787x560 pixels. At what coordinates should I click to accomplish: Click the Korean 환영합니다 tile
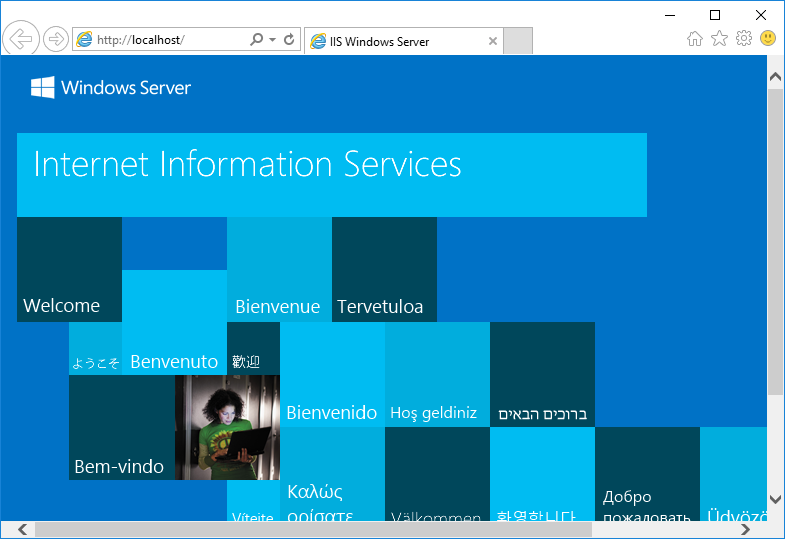pos(543,474)
